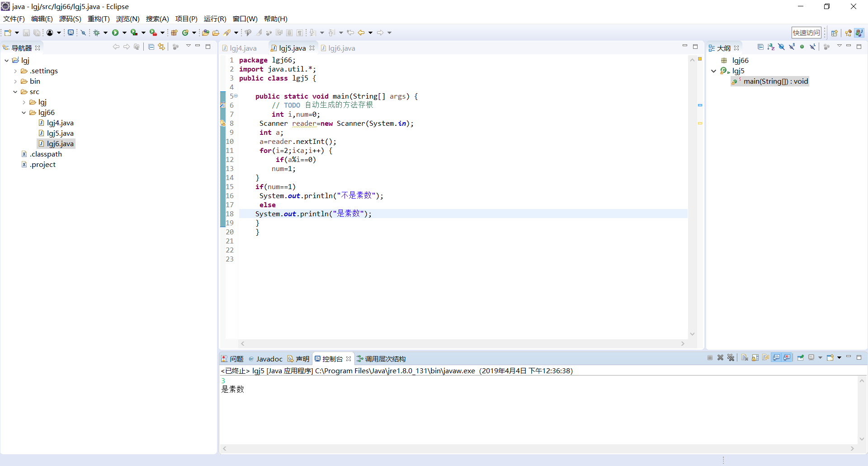This screenshot has height=466, width=868.
Task: Open lgj4.java in the navigator tree
Action: click(60, 123)
